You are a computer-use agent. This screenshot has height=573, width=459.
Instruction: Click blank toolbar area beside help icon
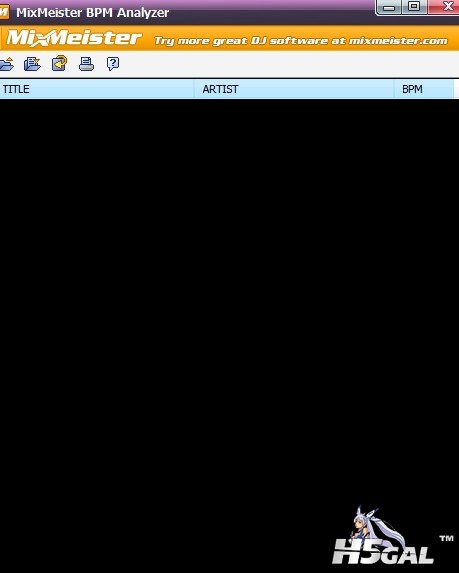point(289,64)
